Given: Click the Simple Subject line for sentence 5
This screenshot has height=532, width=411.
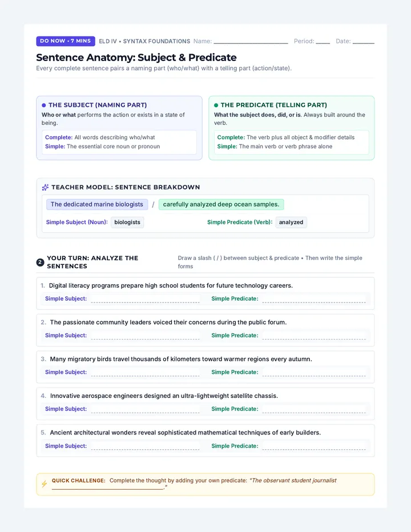Looking at the screenshot, I should point(145,446).
